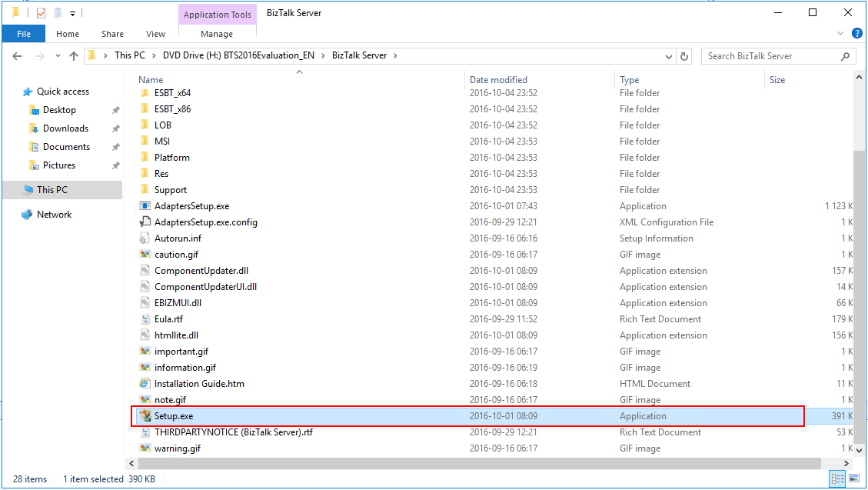Select the file named htmllite.dll
This screenshot has height=490, width=868.
point(176,335)
